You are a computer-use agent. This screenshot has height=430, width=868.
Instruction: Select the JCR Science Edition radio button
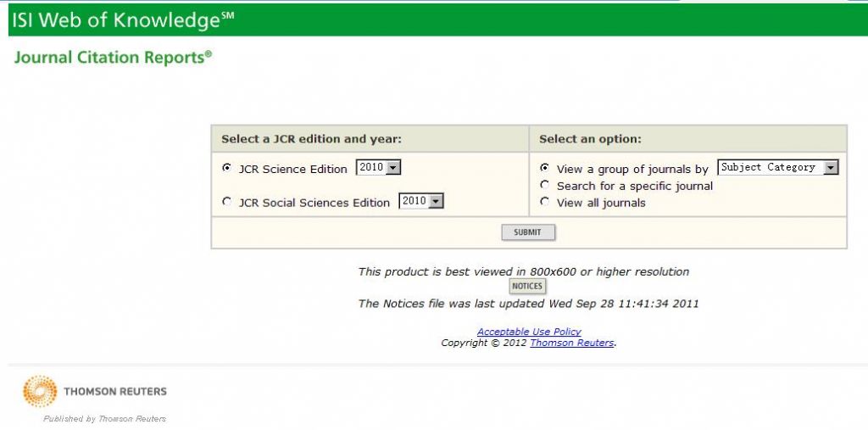coord(225,168)
